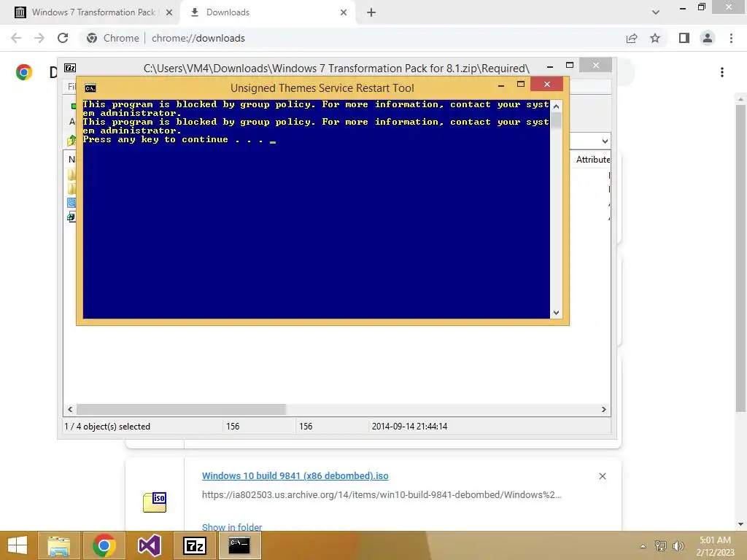Close the Unsigned Themes Service Restart Tool
747x560 pixels.
547,85
